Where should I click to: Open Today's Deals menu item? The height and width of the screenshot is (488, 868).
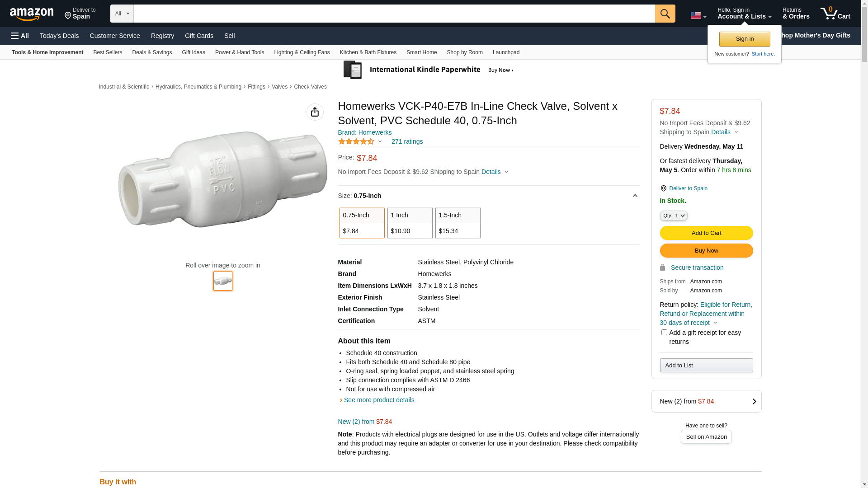(59, 36)
